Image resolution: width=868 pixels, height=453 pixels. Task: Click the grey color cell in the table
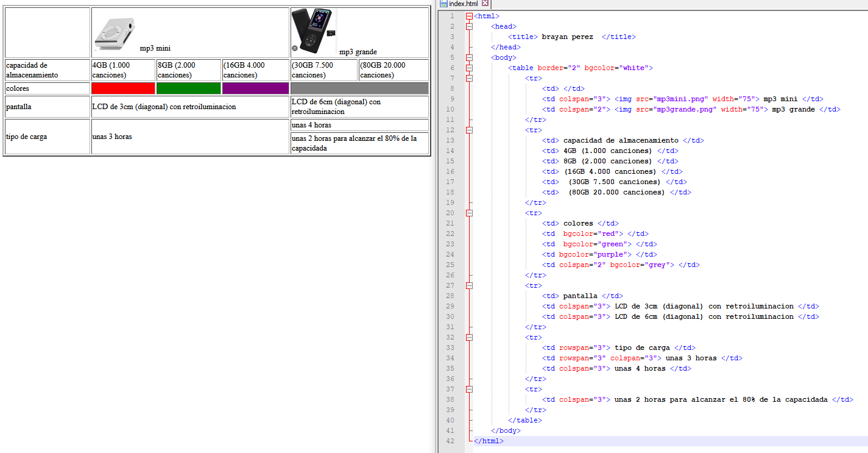pyautogui.click(x=359, y=88)
